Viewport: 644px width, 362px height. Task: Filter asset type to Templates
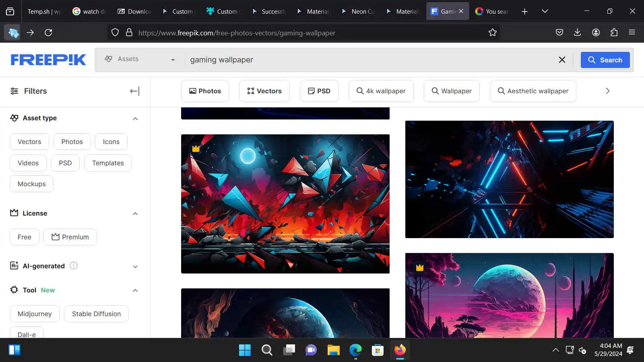pyautogui.click(x=108, y=163)
